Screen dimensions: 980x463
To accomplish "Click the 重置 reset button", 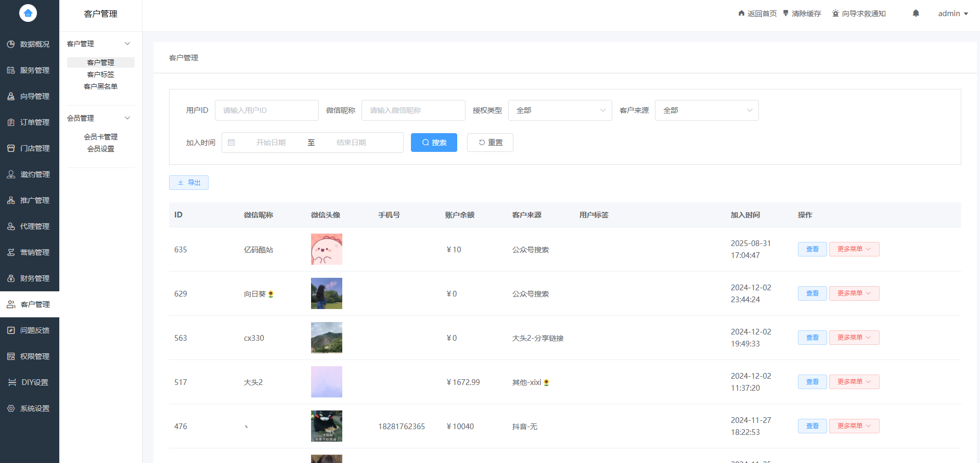I will (x=490, y=143).
